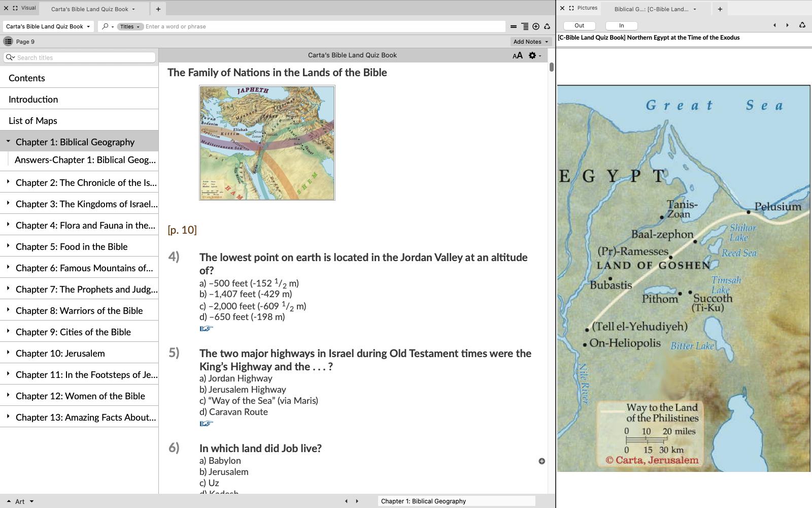Click the circled plus icon in search bar
Image resolution: width=812 pixels, height=508 pixels.
pos(536,26)
